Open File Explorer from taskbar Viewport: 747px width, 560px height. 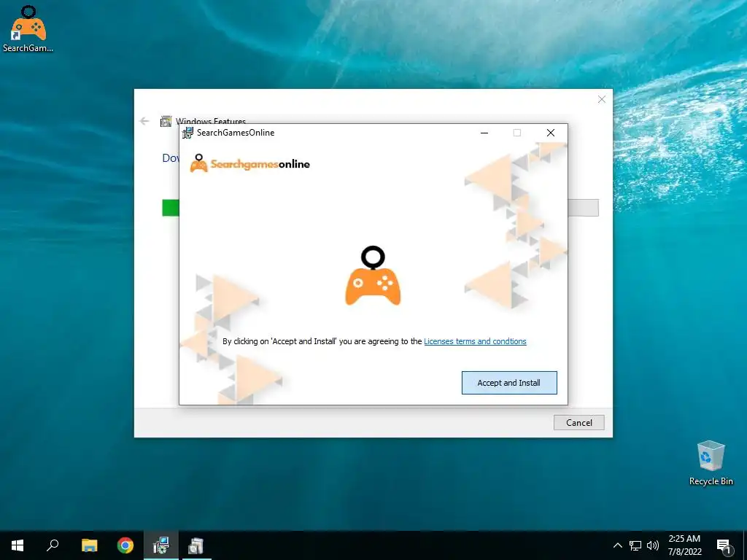(x=89, y=545)
